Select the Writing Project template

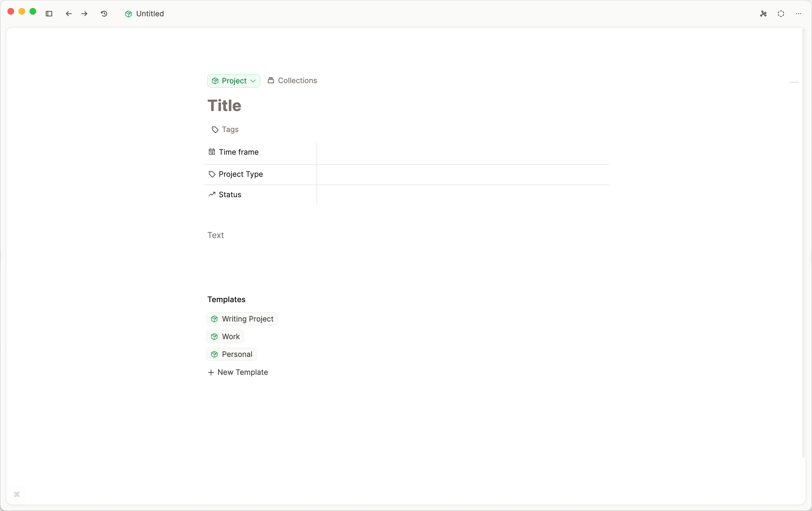pyautogui.click(x=242, y=319)
